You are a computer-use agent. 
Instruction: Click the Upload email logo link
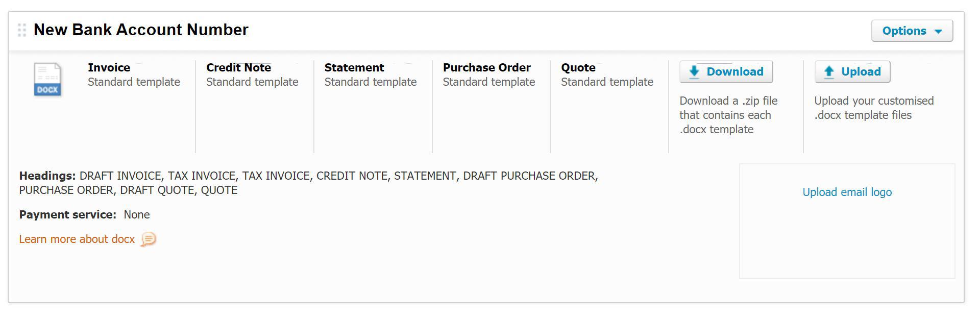(x=847, y=192)
